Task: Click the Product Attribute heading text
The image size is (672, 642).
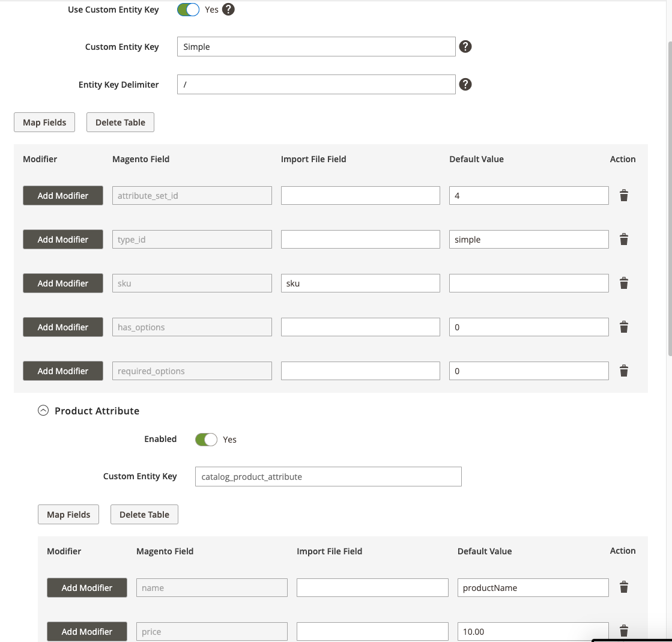Action: [x=97, y=411]
